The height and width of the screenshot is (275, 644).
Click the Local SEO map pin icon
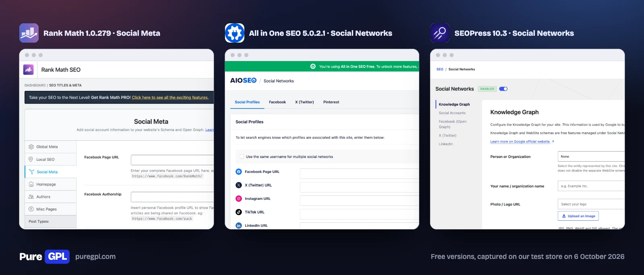(31, 159)
